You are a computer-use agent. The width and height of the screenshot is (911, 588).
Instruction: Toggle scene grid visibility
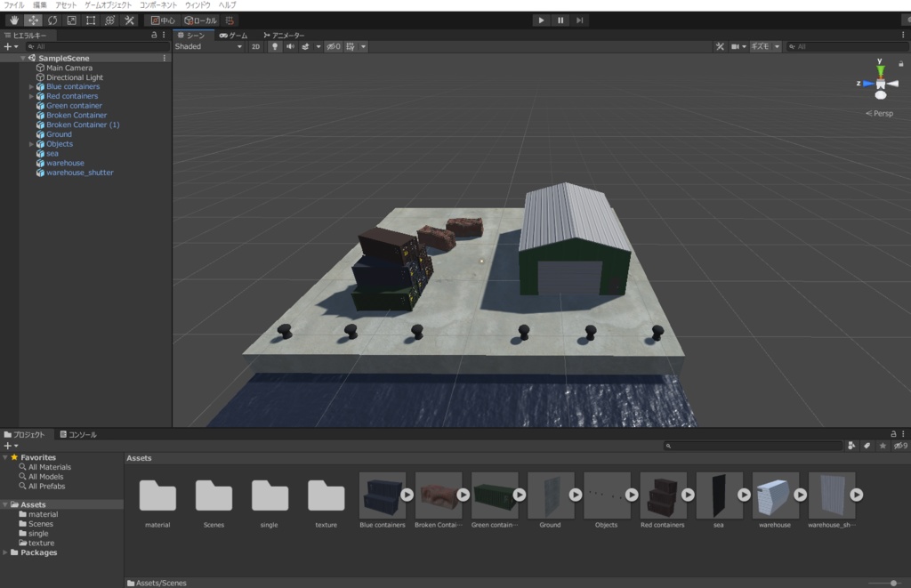(x=351, y=46)
